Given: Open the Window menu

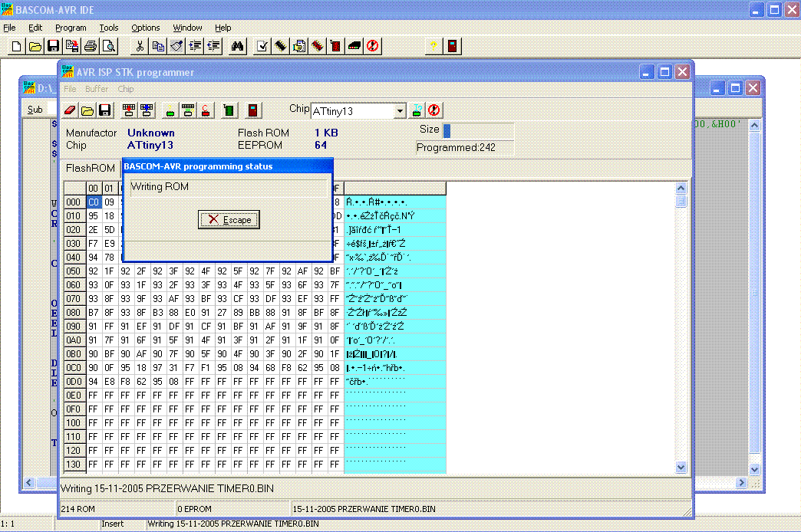Looking at the screenshot, I should [187, 28].
